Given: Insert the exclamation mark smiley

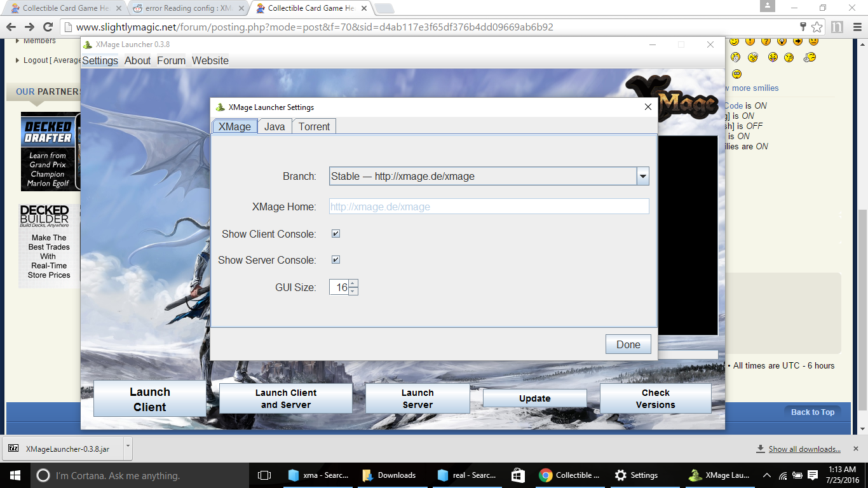Looking at the screenshot, I should tap(750, 41).
